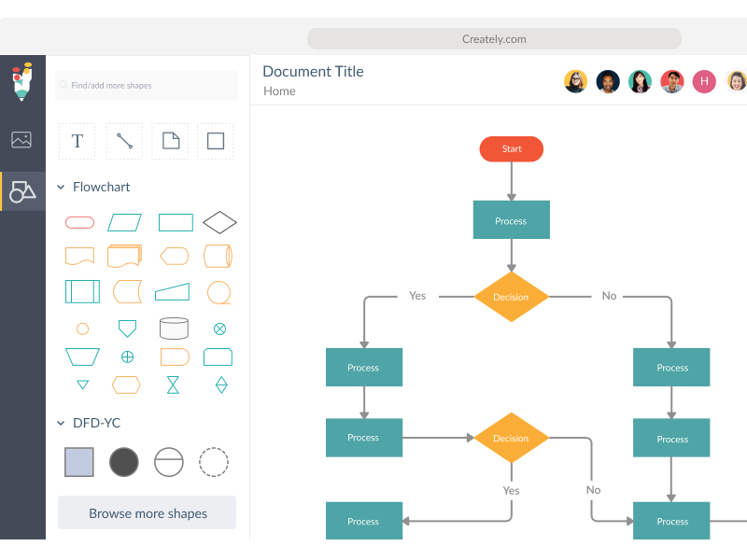Open the image library in sidebar
Viewport: 747px width, 560px height.
coord(21,140)
